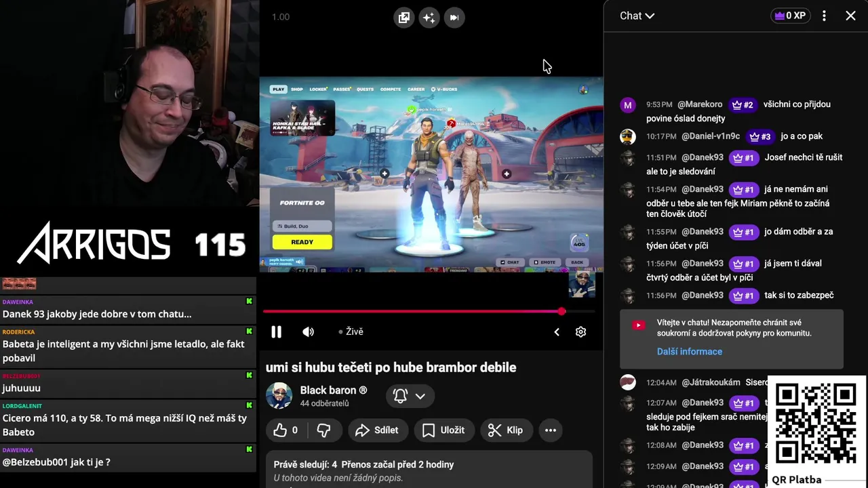Click the Daniel-v1n9c avatar in chat
The image size is (868, 488).
(628, 136)
